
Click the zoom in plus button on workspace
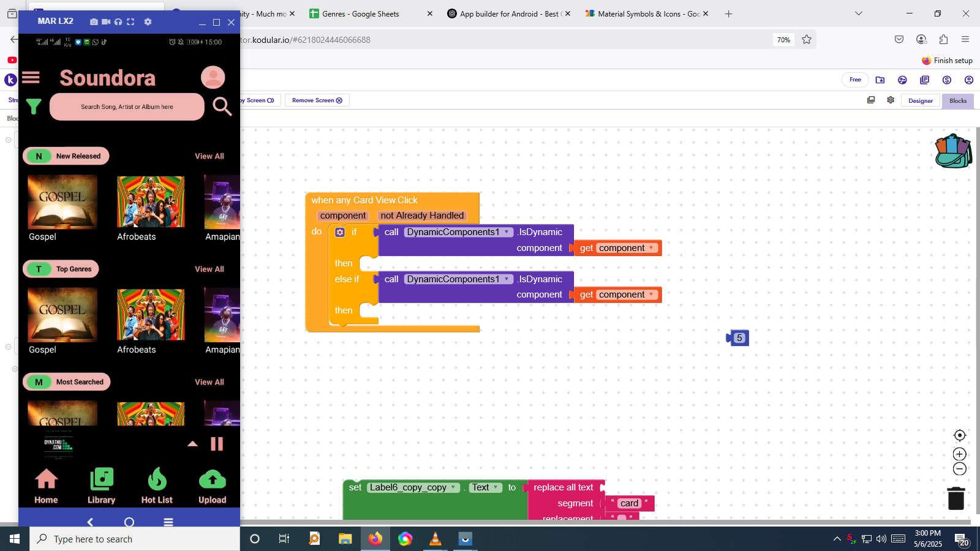click(960, 454)
